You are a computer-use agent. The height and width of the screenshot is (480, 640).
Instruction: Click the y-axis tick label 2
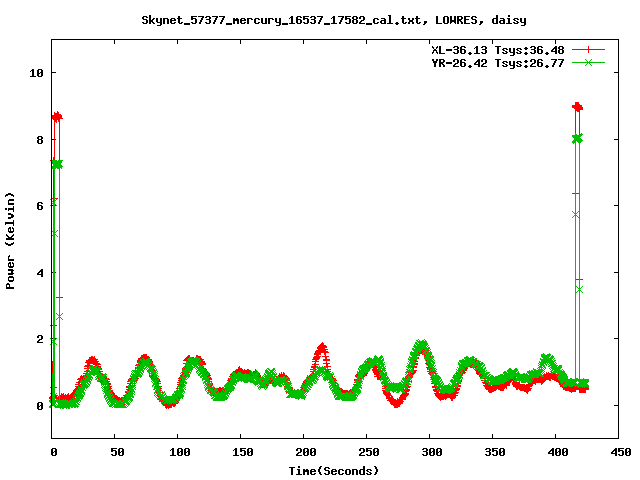point(40,339)
